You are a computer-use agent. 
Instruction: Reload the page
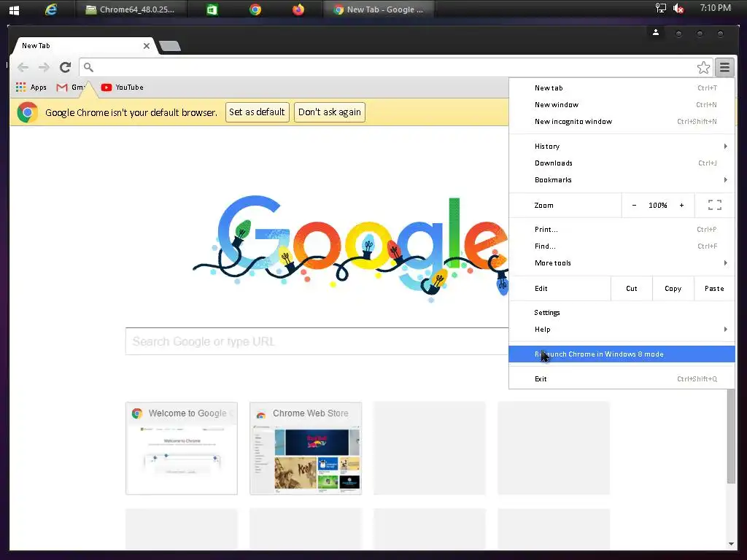pos(65,67)
